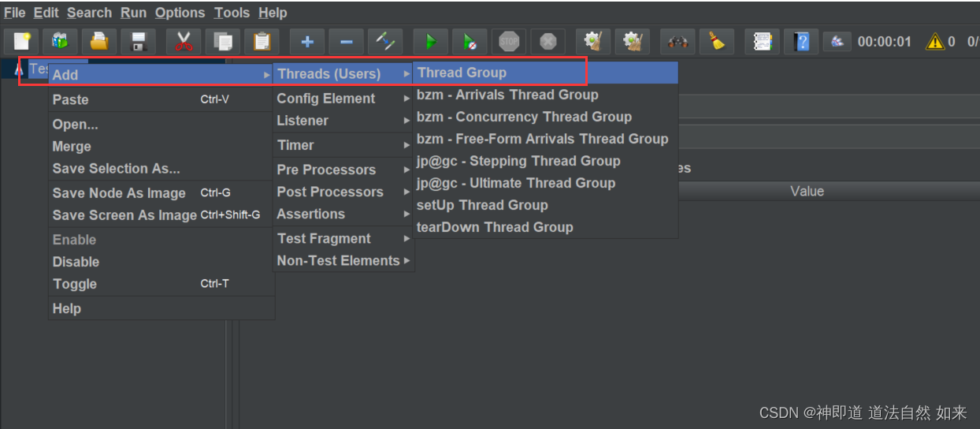Click the Collapse All minus icon
The image size is (980, 429).
pyautogui.click(x=346, y=42)
